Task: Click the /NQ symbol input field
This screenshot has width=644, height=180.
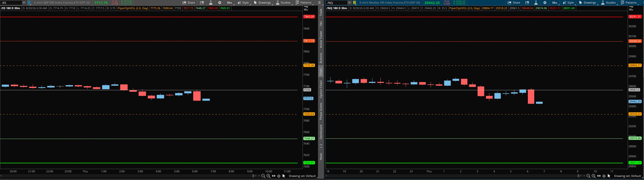Action: coord(337,3)
